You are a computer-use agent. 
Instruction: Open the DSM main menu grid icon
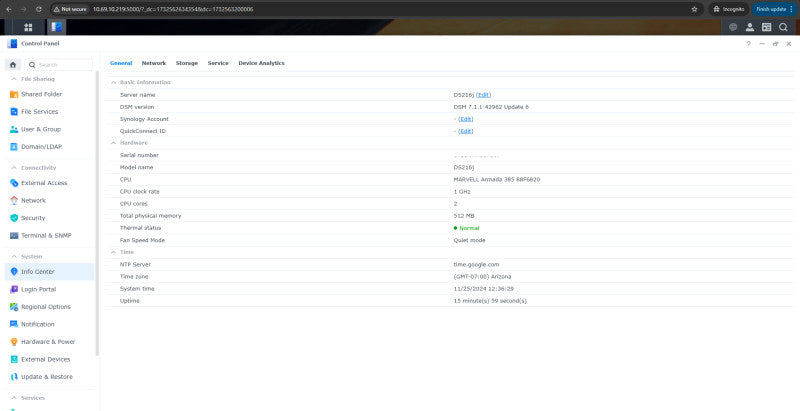(x=28, y=27)
